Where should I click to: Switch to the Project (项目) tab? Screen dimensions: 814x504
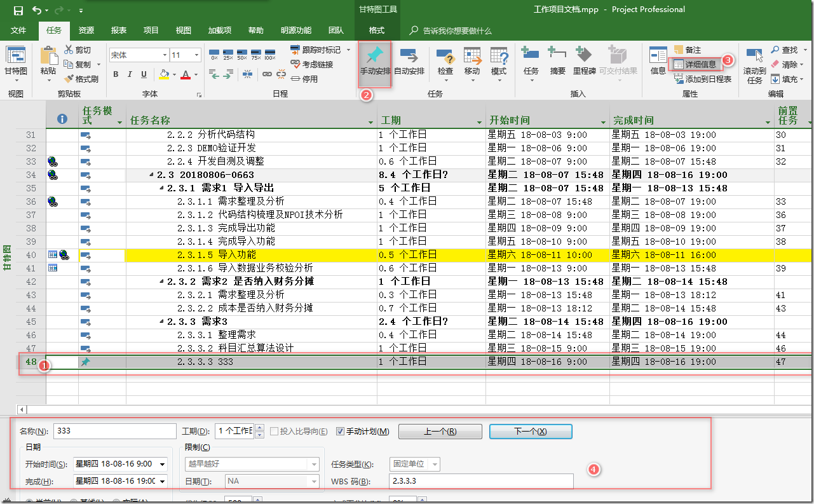151,31
